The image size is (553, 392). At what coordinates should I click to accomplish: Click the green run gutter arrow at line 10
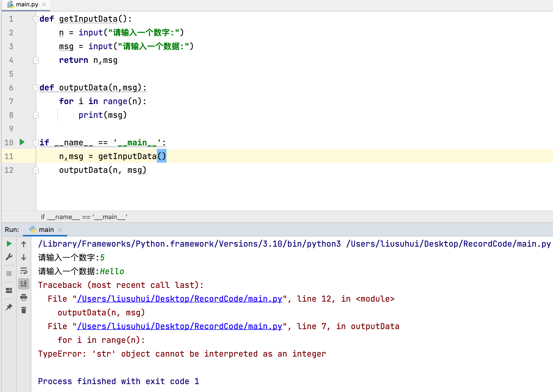pos(22,142)
